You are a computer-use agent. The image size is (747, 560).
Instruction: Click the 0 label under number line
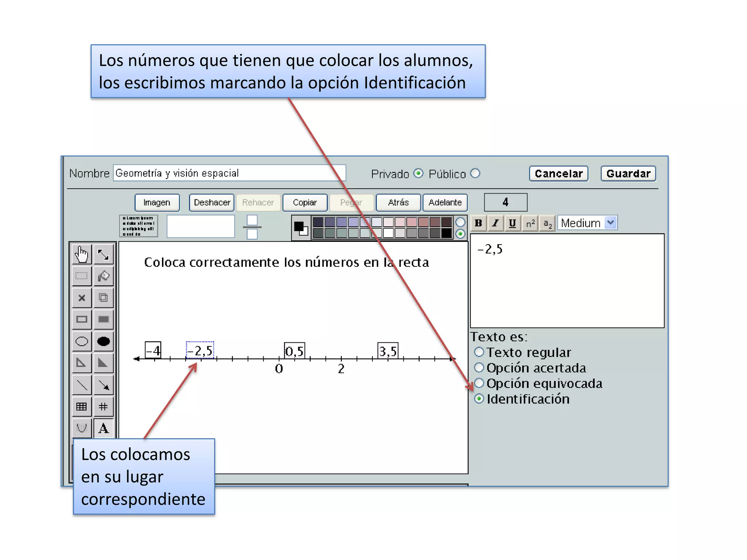279,369
